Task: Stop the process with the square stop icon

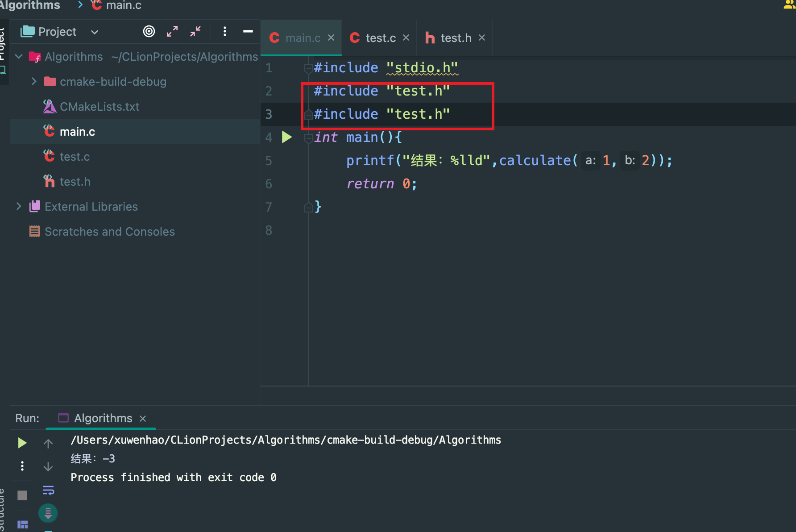Action: [x=22, y=495]
